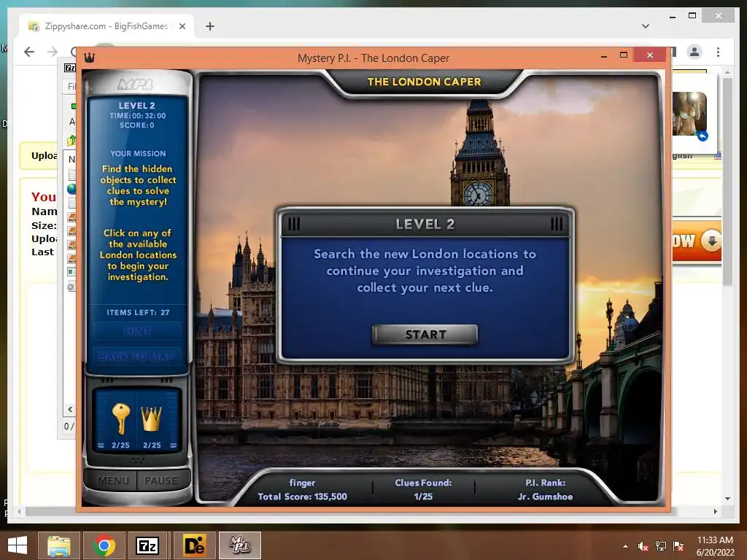
Task: Open the Chrome profile avatar
Action: pos(694,52)
